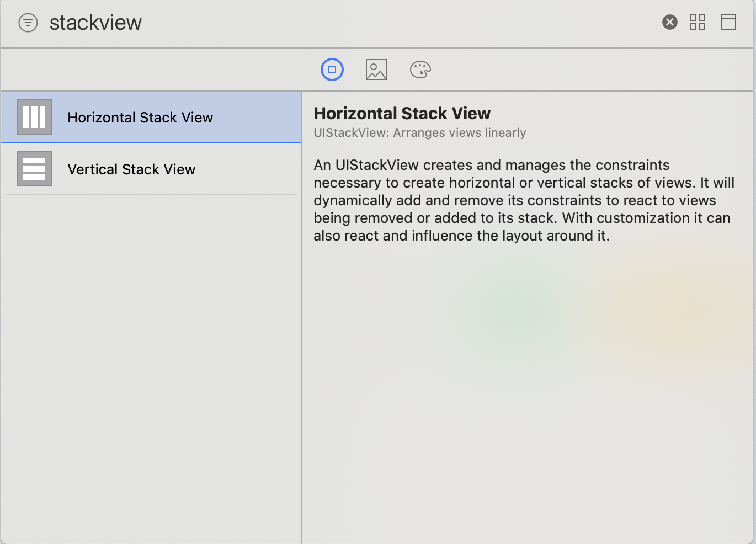Show the Objects library tab

click(x=332, y=70)
